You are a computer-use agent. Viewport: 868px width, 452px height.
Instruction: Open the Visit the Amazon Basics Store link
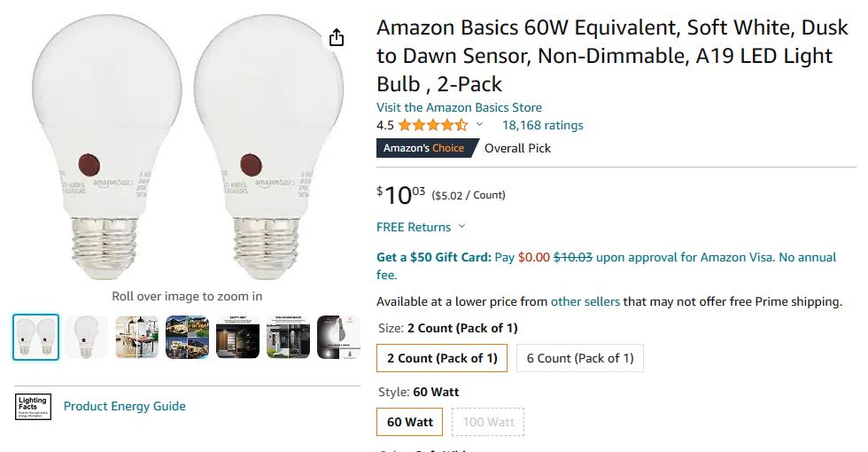click(x=459, y=107)
